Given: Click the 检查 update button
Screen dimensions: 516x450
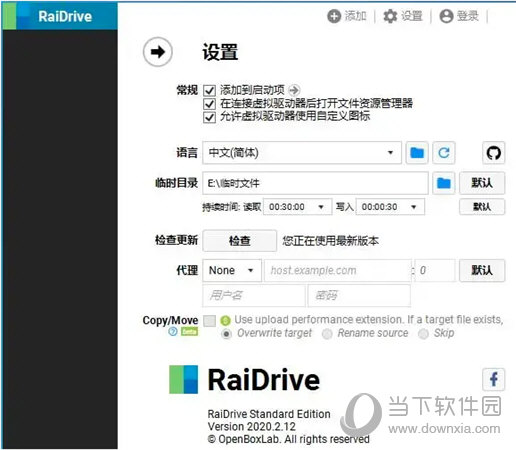Looking at the screenshot, I should [x=240, y=241].
